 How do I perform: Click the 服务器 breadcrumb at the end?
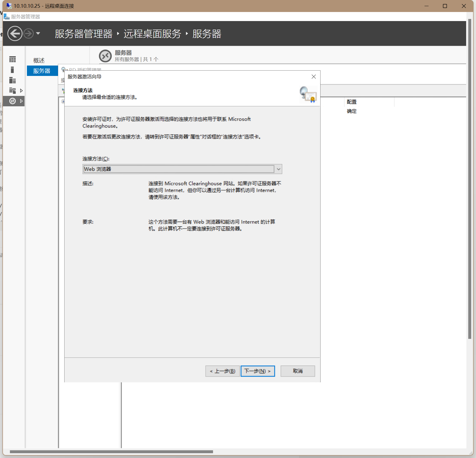click(207, 34)
